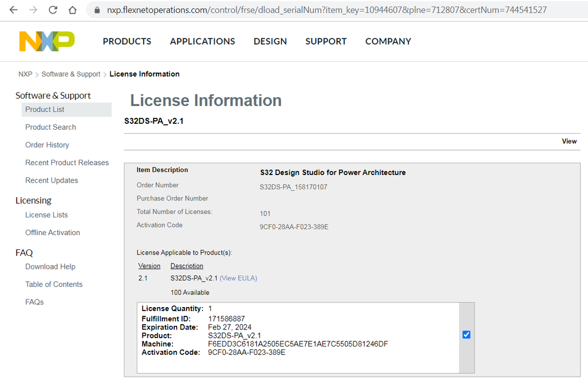The height and width of the screenshot is (386, 588).
Task: Open the APPLICATIONS menu
Action: (202, 41)
